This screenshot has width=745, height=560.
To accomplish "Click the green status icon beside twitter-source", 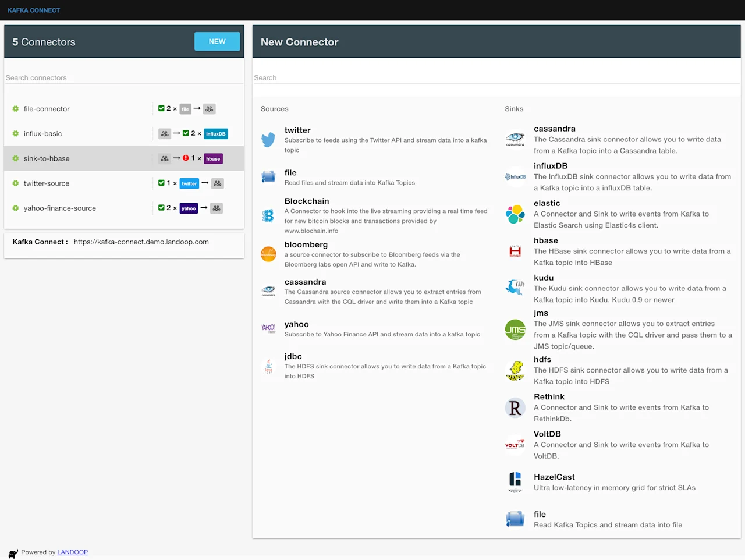I will tap(16, 183).
